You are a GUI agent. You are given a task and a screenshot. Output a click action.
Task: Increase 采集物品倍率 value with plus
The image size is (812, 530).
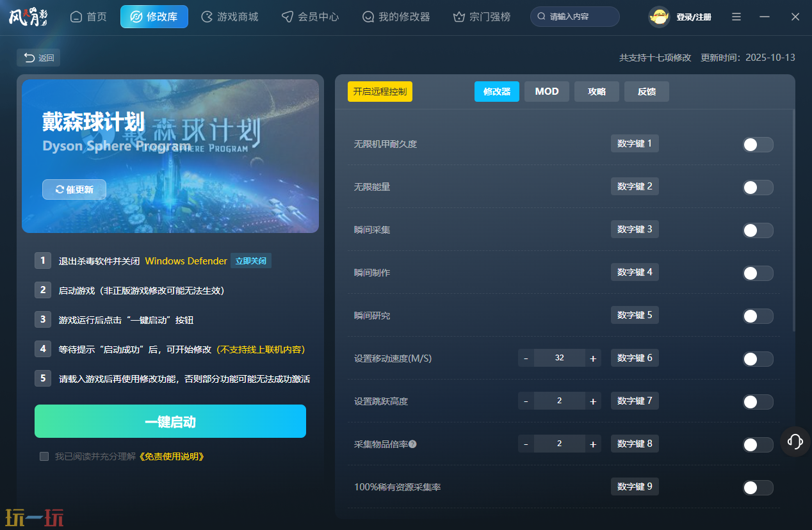[593, 444]
